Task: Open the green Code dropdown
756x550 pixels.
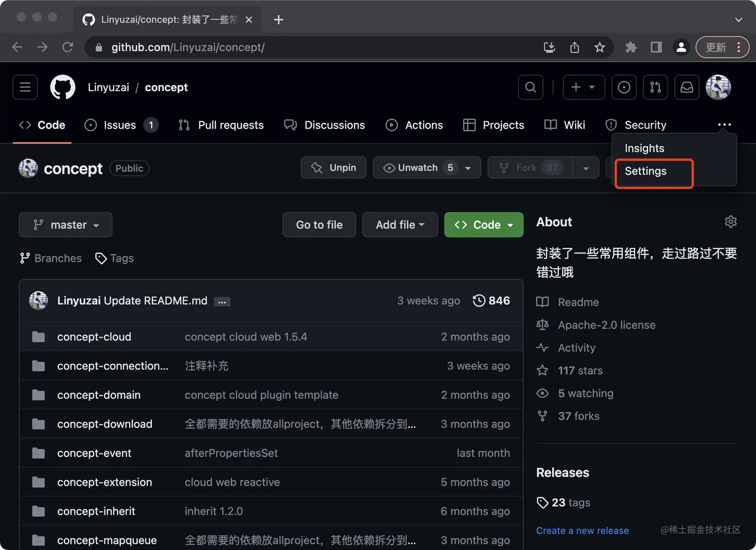Action: tap(484, 225)
